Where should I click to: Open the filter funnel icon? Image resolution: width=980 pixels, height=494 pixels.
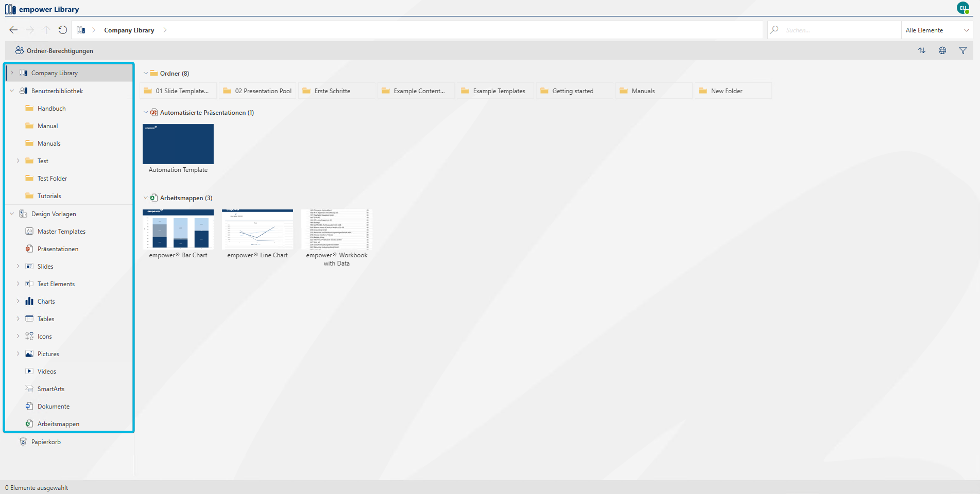click(x=963, y=50)
